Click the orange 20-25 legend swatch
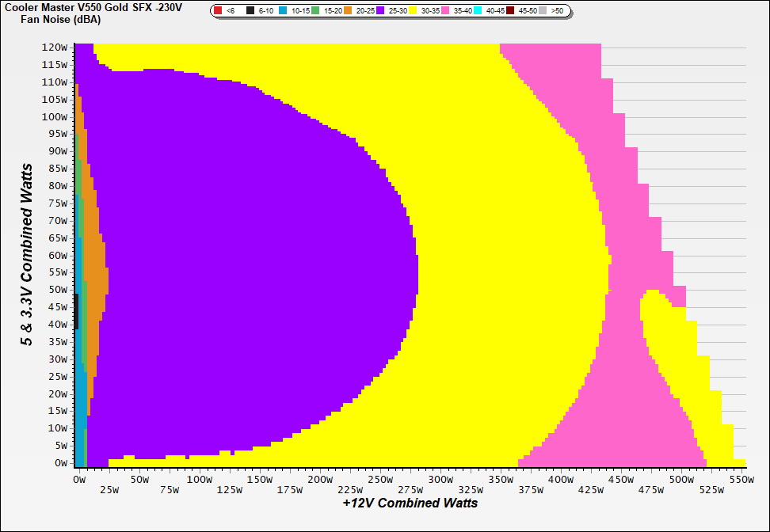The width and height of the screenshot is (770, 532). 348,11
